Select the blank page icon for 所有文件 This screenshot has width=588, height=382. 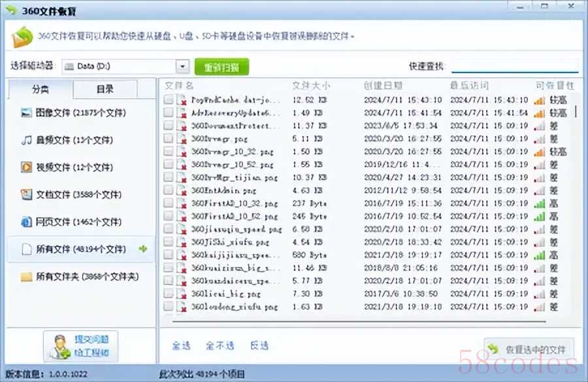[26, 249]
